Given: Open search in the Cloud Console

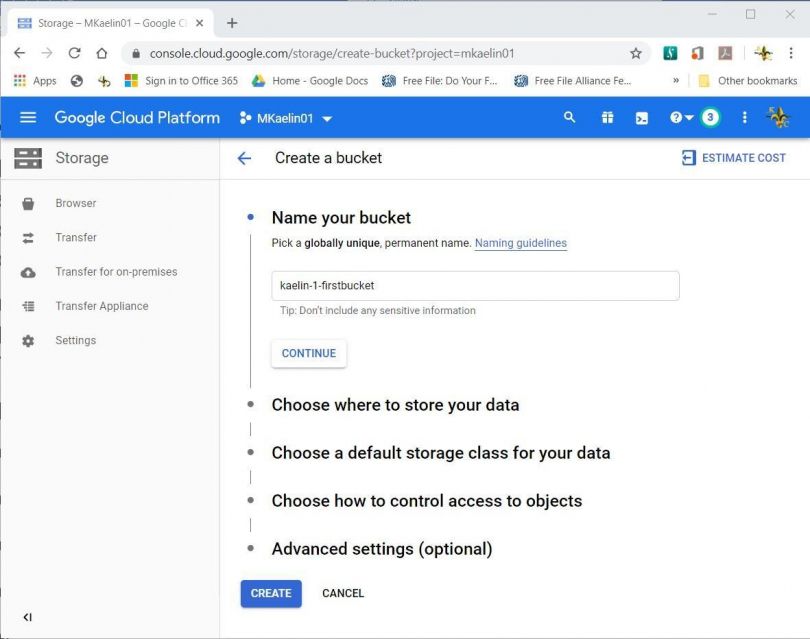Looking at the screenshot, I should (569, 117).
